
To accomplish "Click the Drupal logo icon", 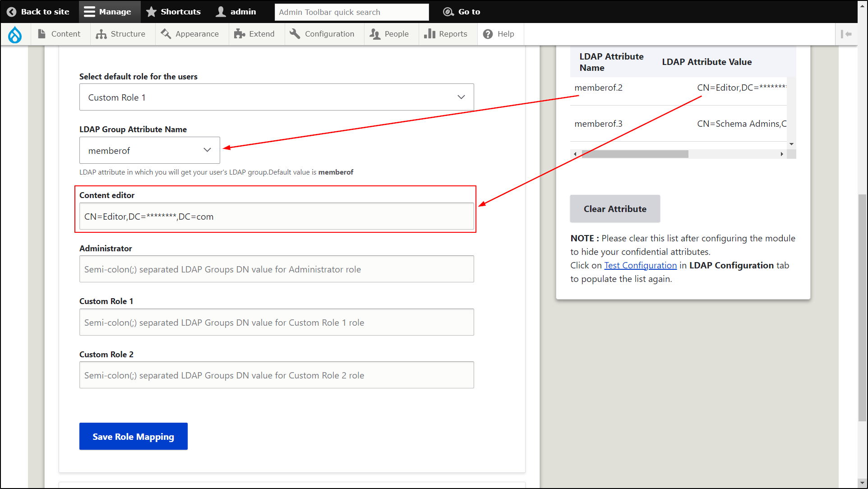I will click(x=15, y=34).
